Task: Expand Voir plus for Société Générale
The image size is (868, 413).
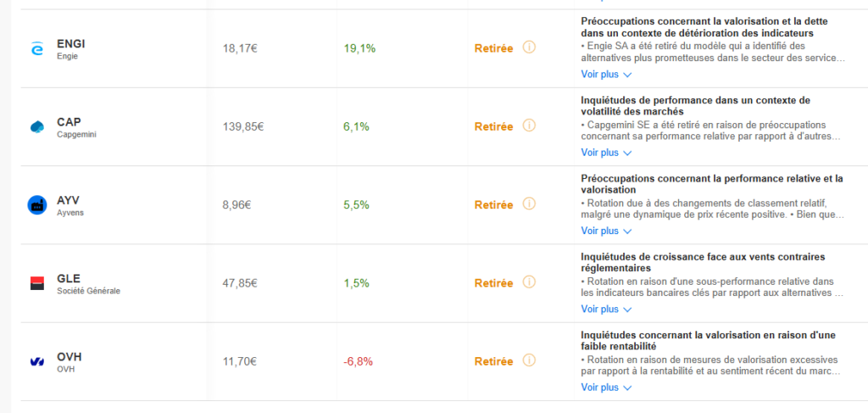Action: point(606,309)
